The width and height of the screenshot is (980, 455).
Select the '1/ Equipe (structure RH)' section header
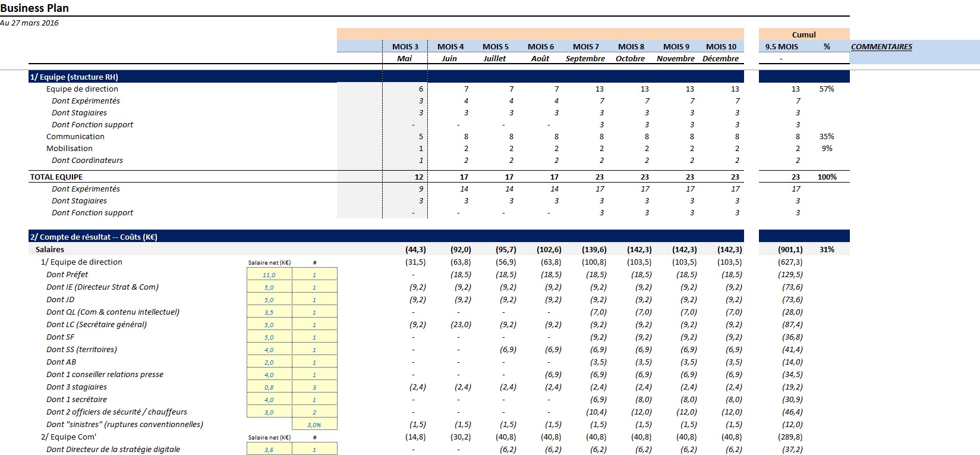74,77
